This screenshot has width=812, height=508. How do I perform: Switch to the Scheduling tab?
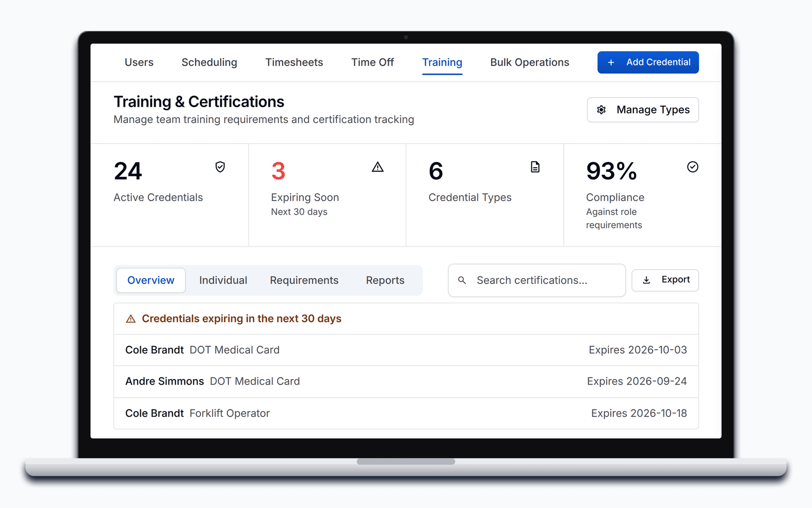pyautogui.click(x=209, y=62)
